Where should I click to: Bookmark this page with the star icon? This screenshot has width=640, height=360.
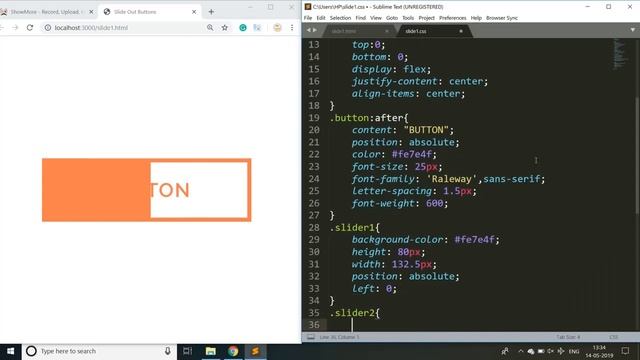(x=224, y=28)
